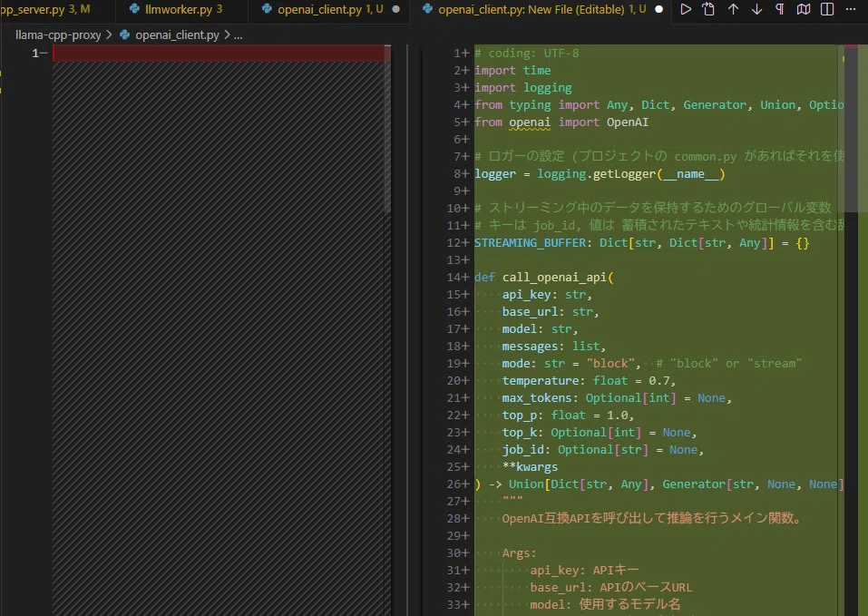Click line number 1− in left pane
Screen dimensions: 868x616
pos(39,54)
